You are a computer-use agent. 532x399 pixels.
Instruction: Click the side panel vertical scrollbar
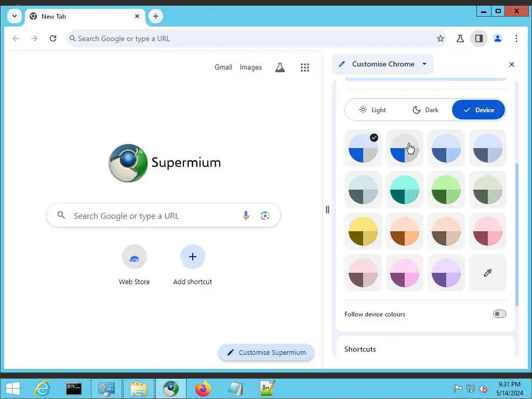click(517, 234)
